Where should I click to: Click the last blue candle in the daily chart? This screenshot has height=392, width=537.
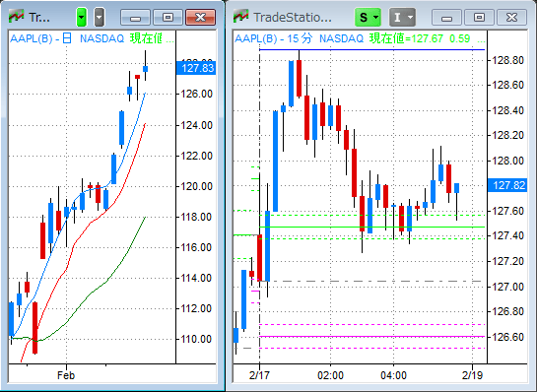145,69
